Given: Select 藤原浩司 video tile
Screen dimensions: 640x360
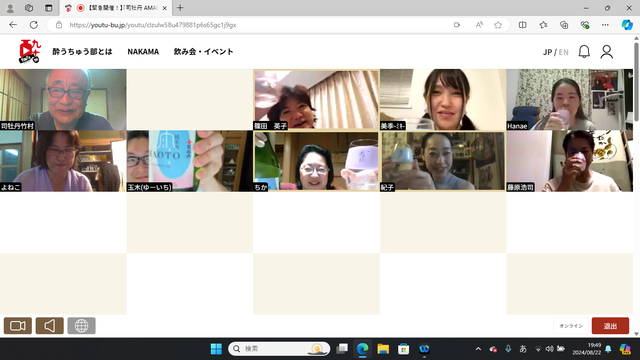Looking at the screenshot, I should 569,161.
